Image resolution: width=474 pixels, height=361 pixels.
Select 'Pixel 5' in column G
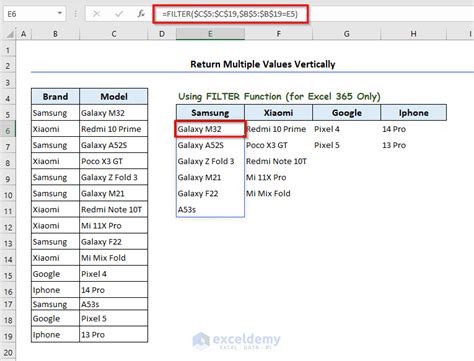tap(347, 145)
